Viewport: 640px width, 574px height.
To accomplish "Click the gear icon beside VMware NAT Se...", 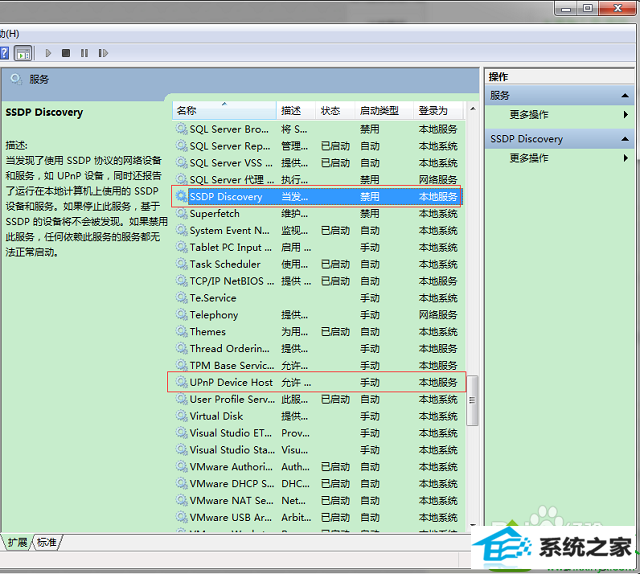I will (181, 501).
